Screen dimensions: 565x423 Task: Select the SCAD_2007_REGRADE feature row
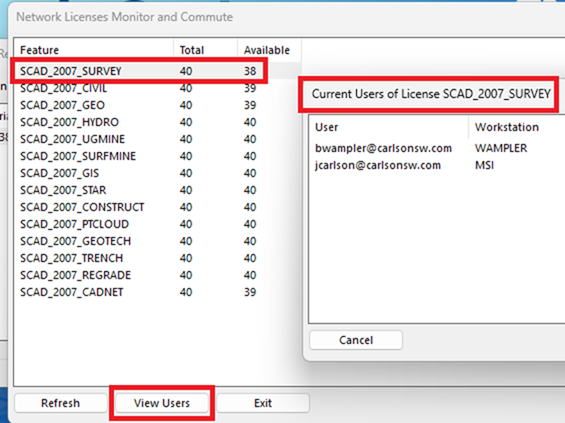(x=157, y=275)
